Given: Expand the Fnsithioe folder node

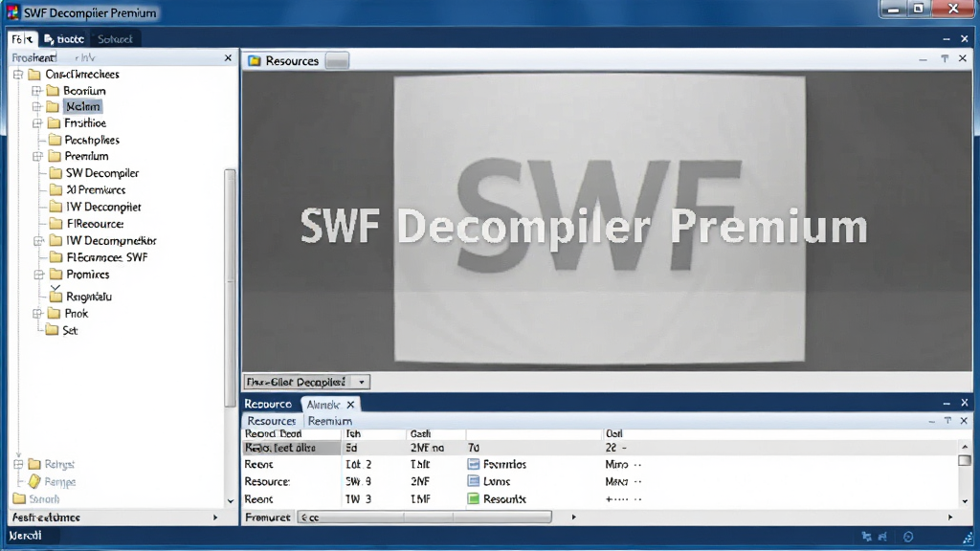Looking at the screenshot, I should click(x=37, y=123).
